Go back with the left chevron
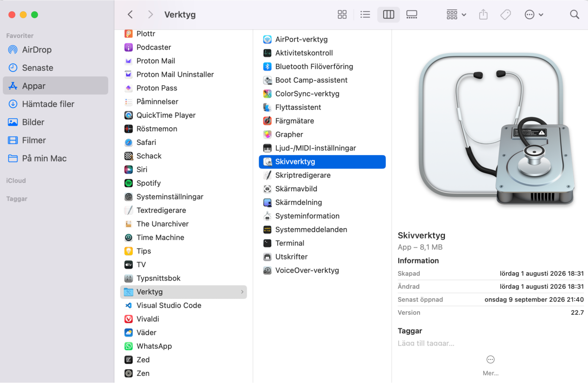The image size is (588, 383). [x=130, y=14]
